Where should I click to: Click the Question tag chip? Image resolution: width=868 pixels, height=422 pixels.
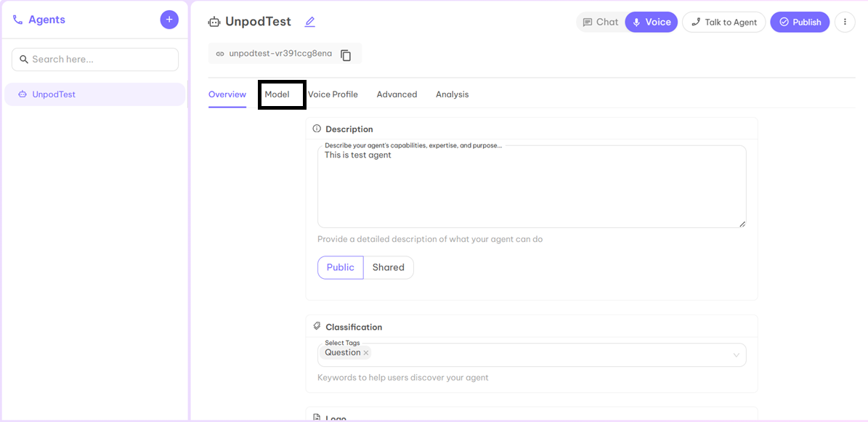[x=346, y=353]
